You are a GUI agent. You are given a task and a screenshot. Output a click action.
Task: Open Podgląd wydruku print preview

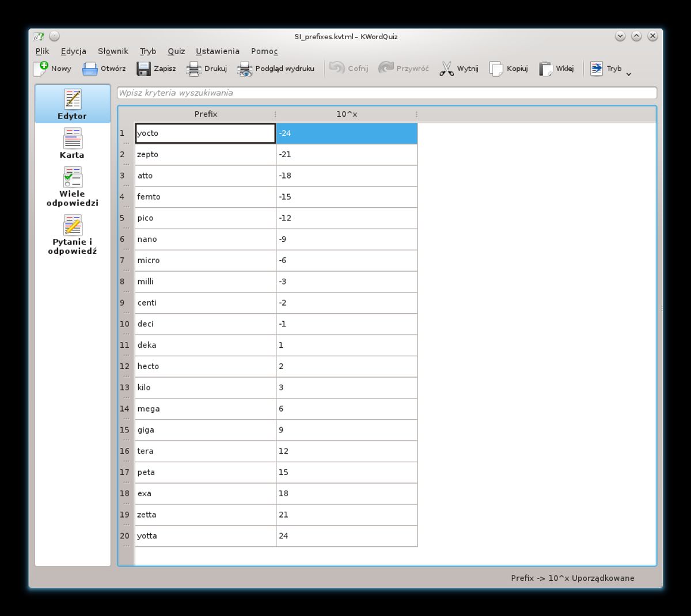point(245,69)
